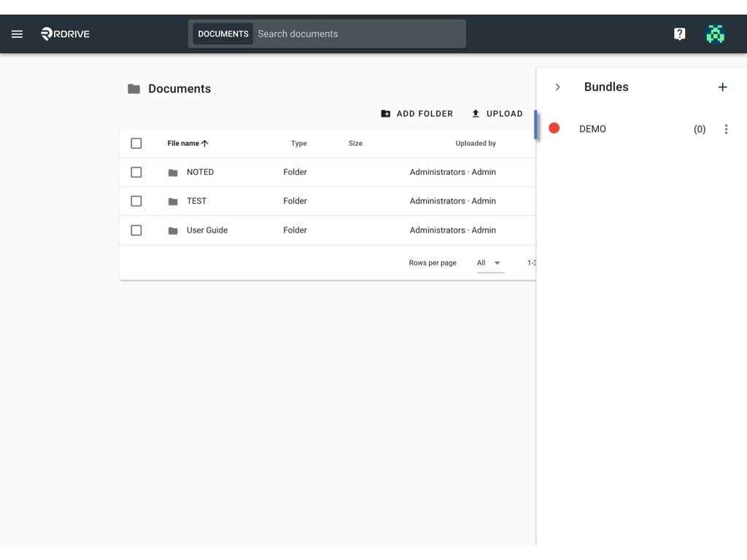The width and height of the screenshot is (747, 560).
Task: Click the DOCUMENTS search scope button
Action: [223, 34]
